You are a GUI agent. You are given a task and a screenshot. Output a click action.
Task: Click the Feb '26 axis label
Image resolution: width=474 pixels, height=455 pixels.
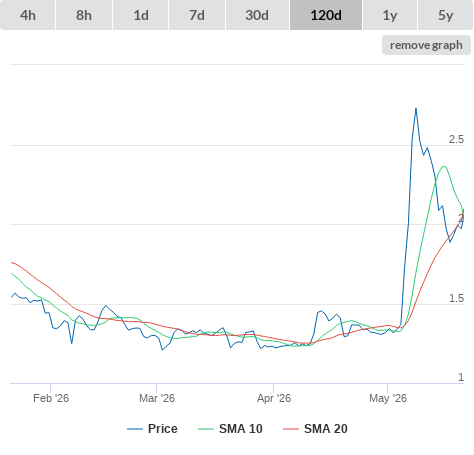51,398
